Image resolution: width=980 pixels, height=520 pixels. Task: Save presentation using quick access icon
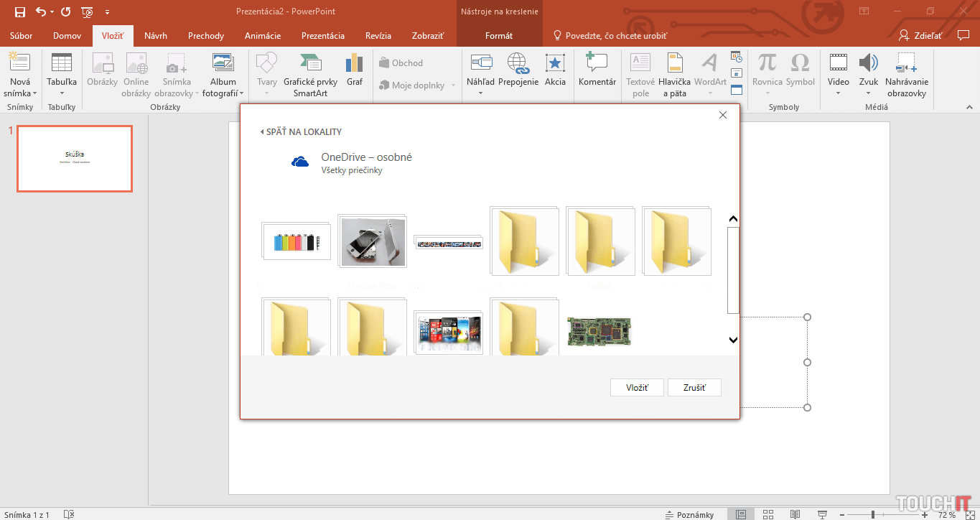(x=20, y=11)
